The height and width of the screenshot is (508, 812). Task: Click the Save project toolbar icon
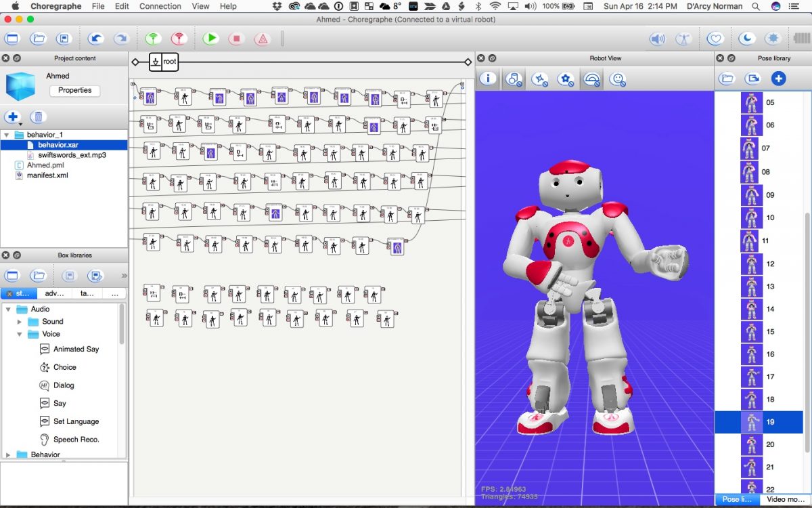tap(63, 39)
